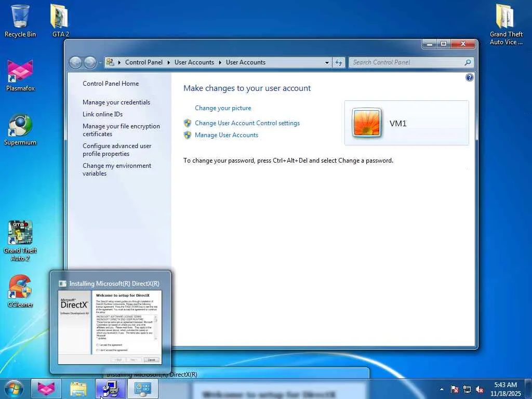Click Change your picture link
Screen dimensions: 532x399
coord(223,108)
